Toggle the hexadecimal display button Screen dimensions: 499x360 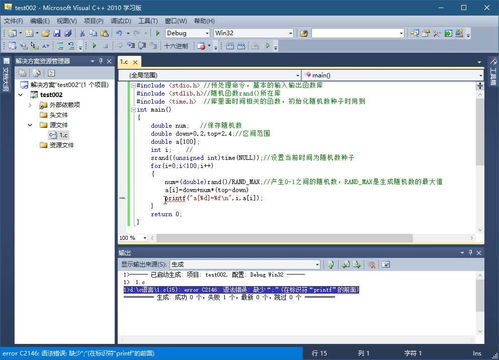coord(176,46)
